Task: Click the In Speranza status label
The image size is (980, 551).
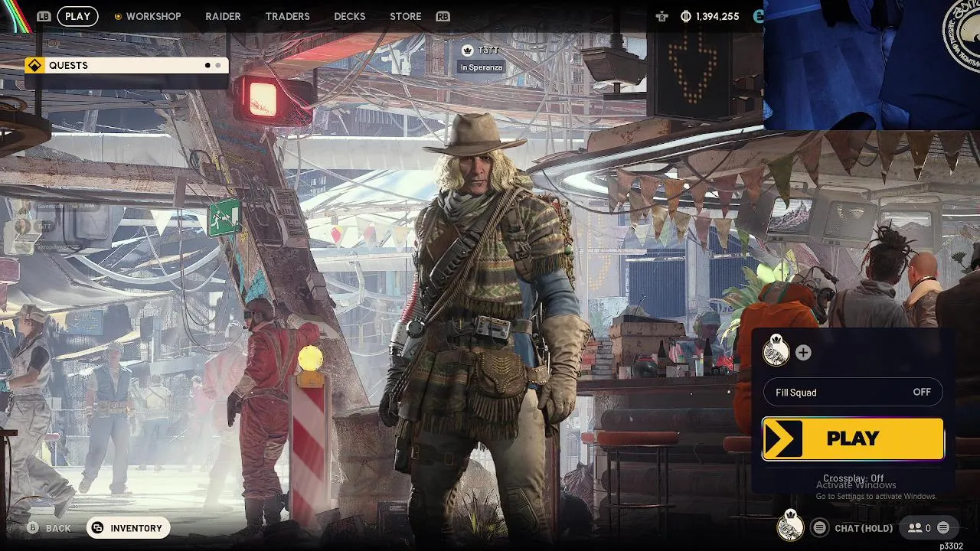Action: [x=481, y=67]
